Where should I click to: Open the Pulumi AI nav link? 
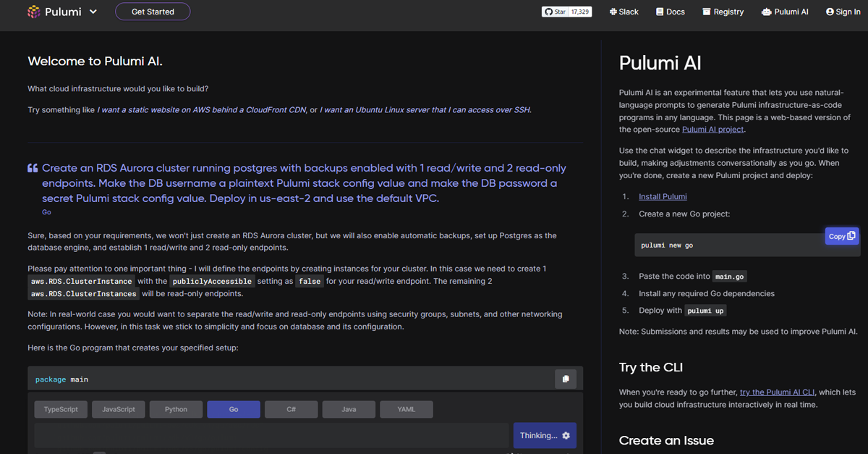[785, 12]
